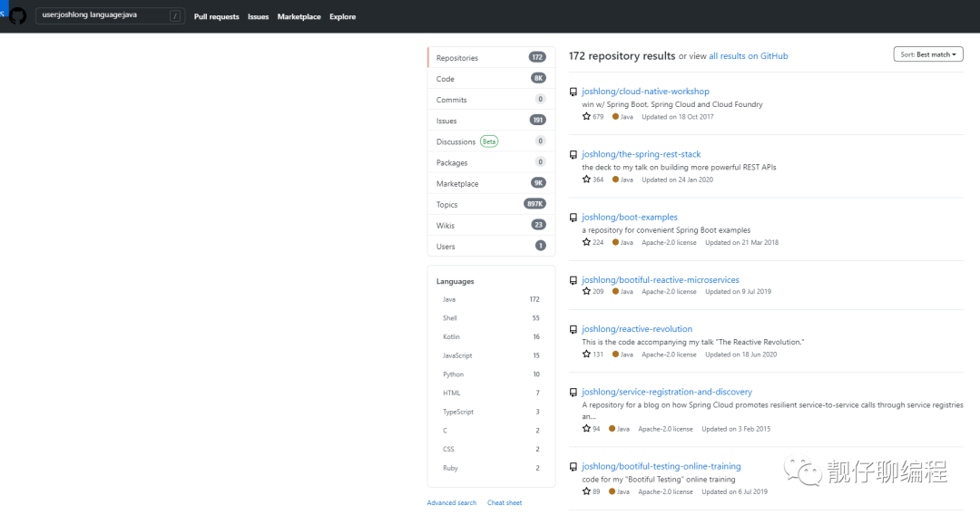Select Issues category in sidebar
This screenshot has width=980, height=515.
coord(491,121)
